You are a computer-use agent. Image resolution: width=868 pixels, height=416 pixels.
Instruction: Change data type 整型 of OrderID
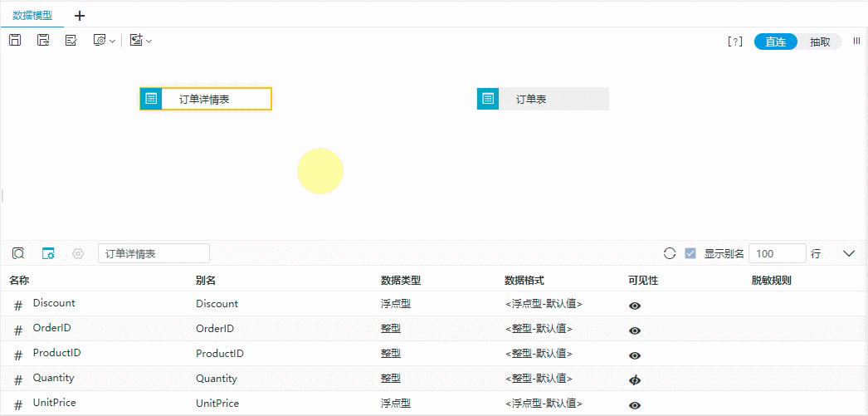(390, 329)
